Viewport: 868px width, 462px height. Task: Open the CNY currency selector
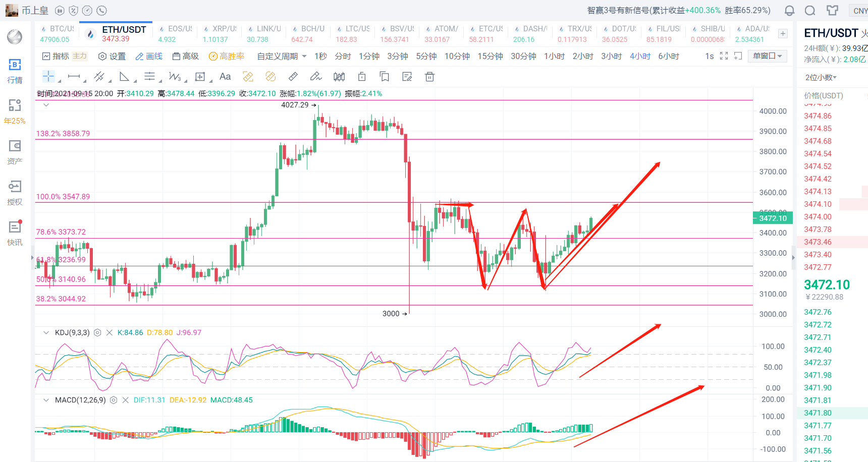pyautogui.click(x=859, y=11)
